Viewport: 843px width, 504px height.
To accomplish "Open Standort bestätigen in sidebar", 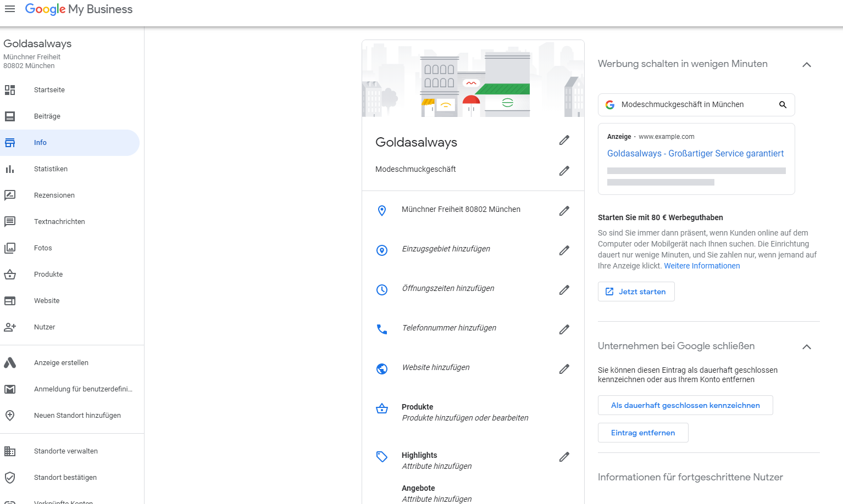I will click(x=70, y=478).
